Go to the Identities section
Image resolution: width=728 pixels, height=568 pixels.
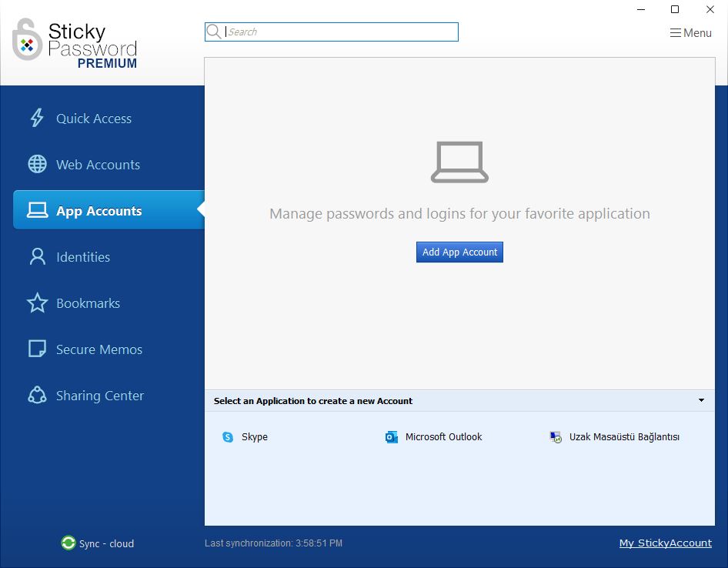pyautogui.click(x=83, y=257)
